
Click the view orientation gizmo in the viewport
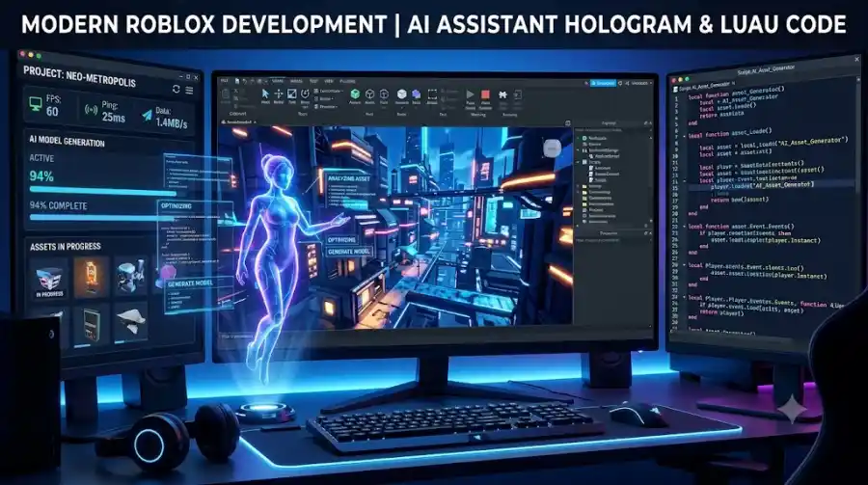coord(552,148)
